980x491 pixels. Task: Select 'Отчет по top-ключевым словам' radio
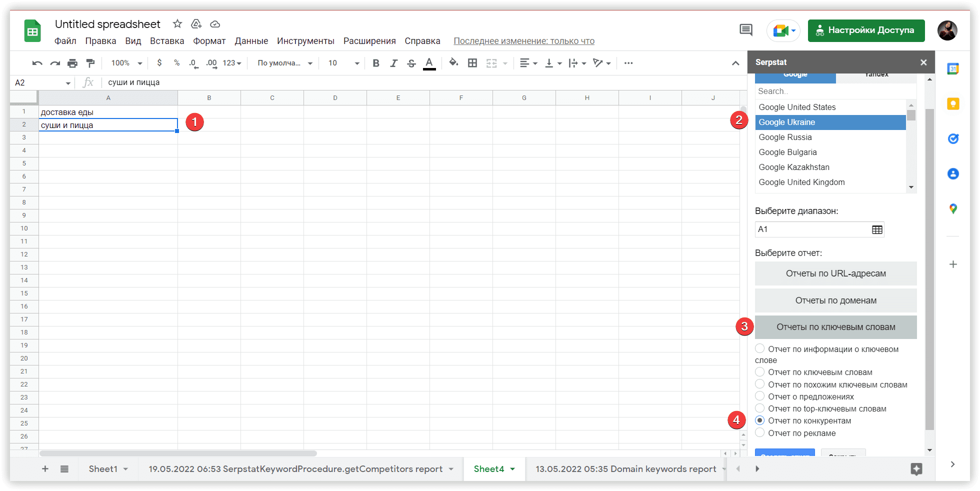pos(759,408)
